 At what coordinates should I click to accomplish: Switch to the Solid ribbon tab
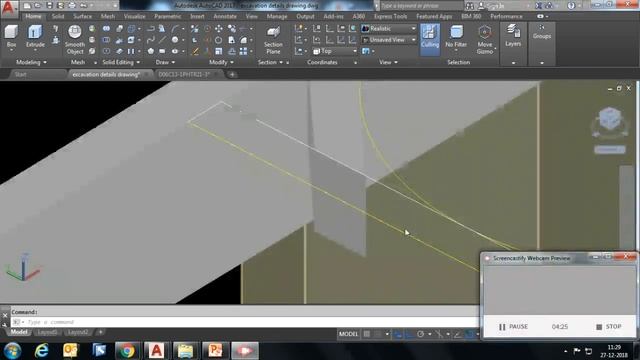pos(58,16)
